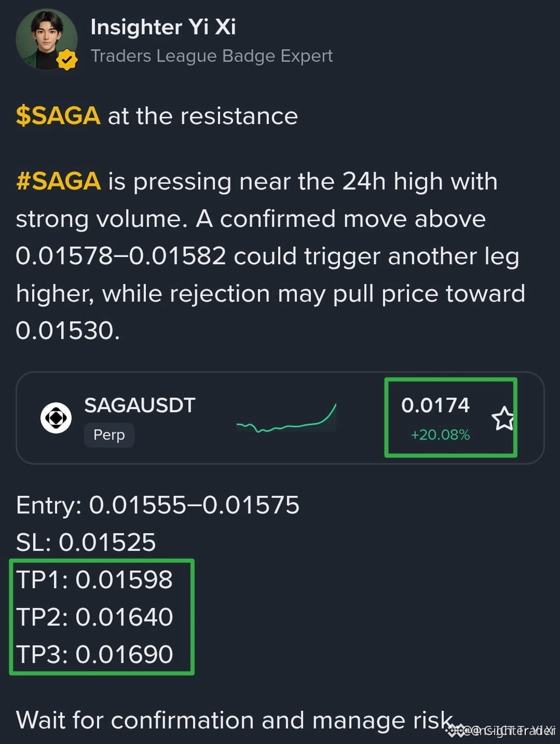Open the $SAGA cashtag link

tap(58, 116)
